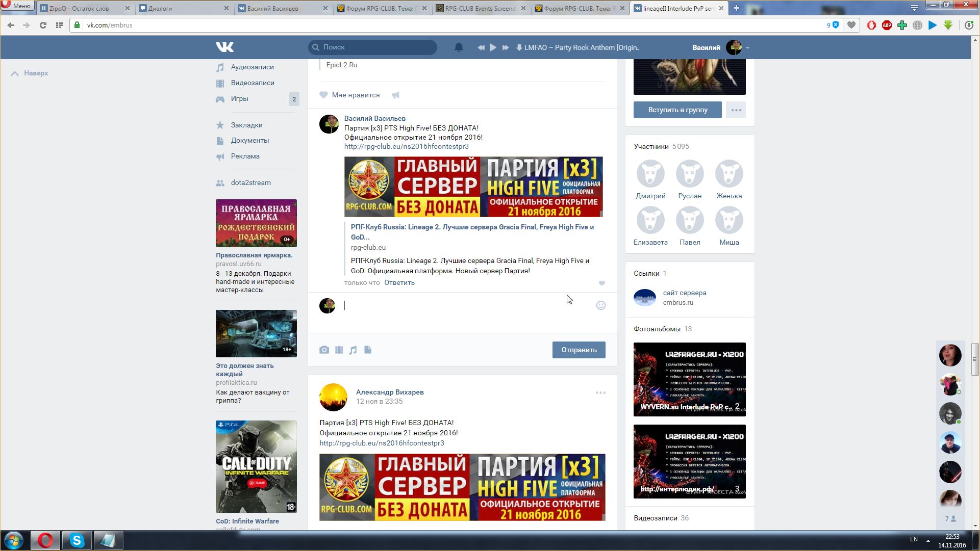Open group actions three-dots next to Вступить
Screen dimensions: 980x551
coord(736,110)
